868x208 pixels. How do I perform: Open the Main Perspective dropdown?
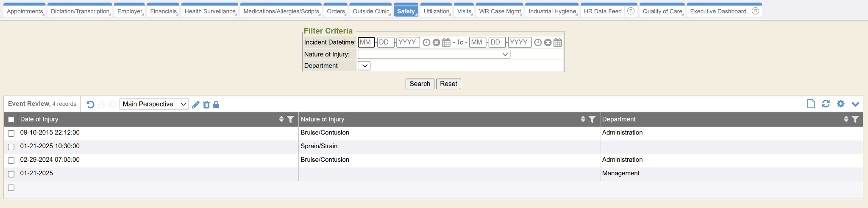[154, 104]
